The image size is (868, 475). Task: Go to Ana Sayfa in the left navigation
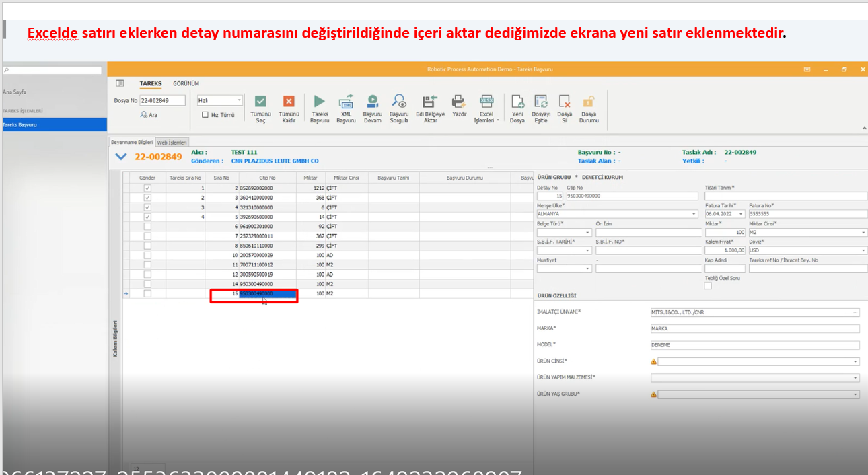(15, 92)
